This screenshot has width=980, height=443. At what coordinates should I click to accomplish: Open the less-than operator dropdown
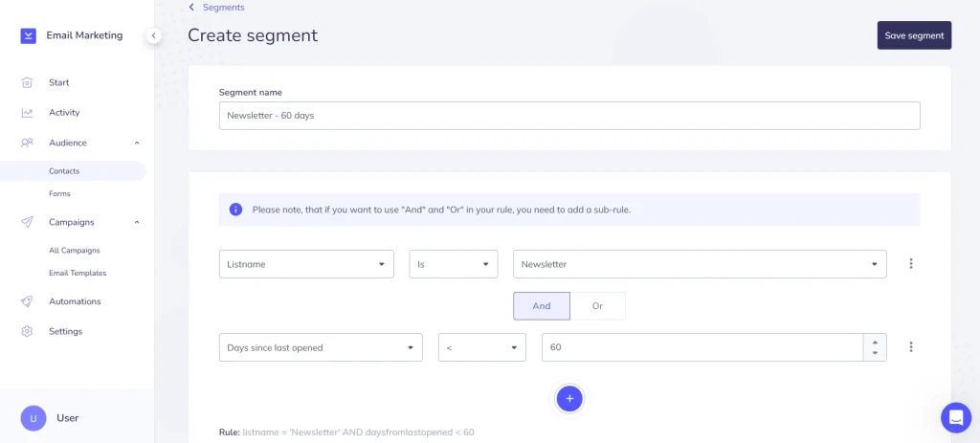tap(482, 346)
